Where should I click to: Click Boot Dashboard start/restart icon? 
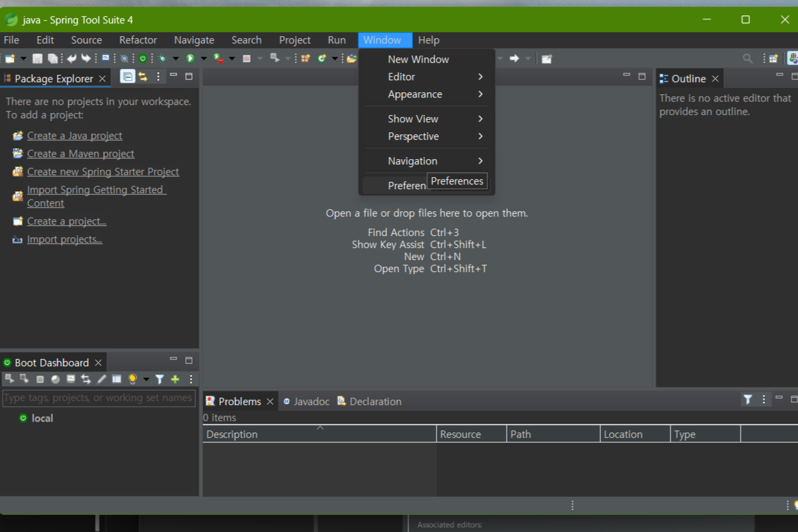click(x=9, y=378)
